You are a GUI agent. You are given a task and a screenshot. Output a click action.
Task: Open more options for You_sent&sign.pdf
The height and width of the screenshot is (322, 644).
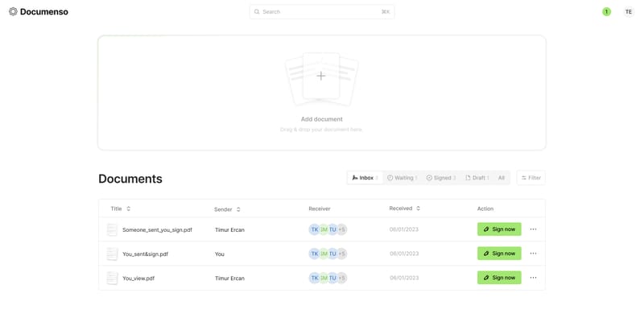click(533, 254)
